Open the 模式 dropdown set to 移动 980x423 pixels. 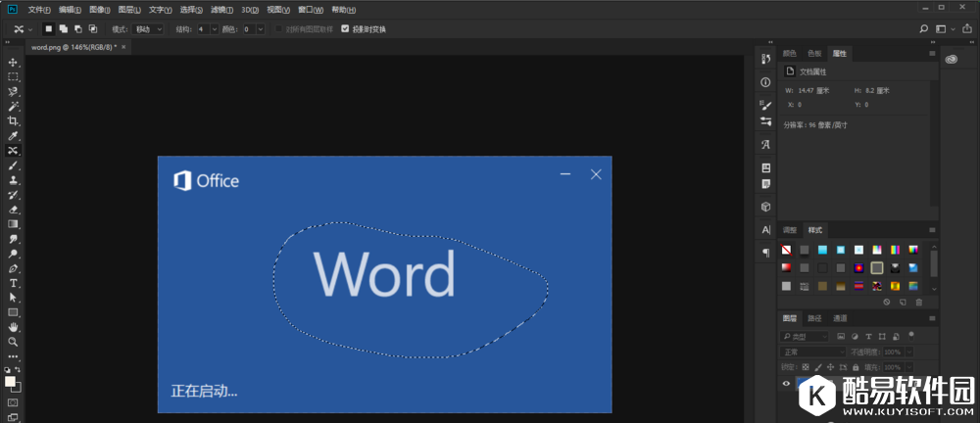[x=148, y=29]
